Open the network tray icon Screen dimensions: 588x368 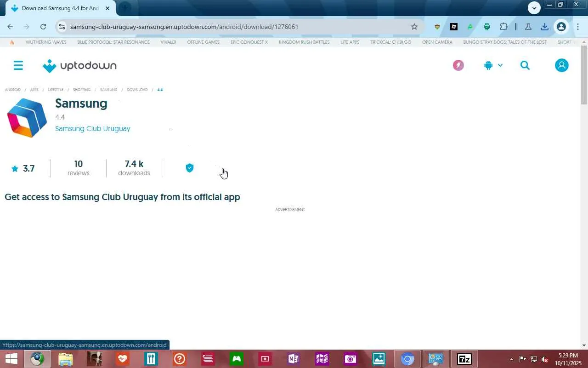[x=534, y=359]
